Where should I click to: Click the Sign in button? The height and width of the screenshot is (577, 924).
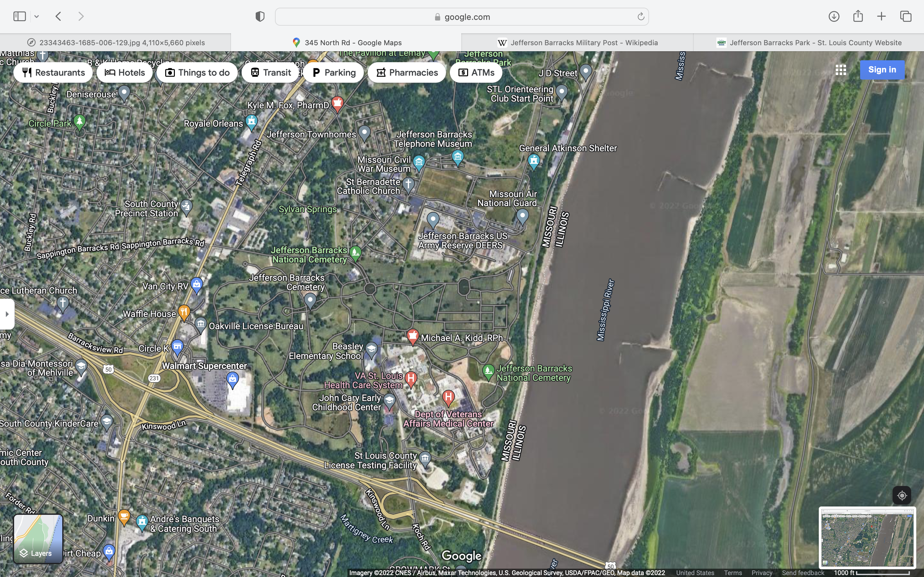(x=882, y=70)
